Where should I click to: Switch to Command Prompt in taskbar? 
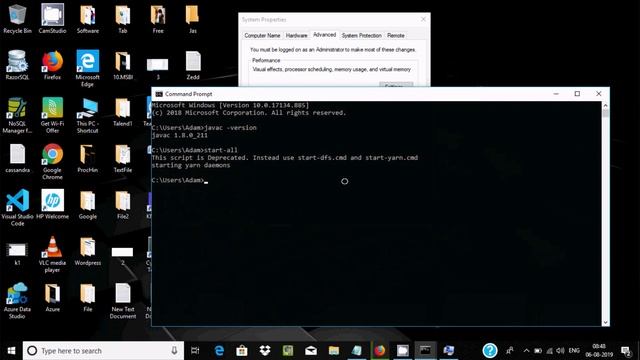[x=425, y=351]
